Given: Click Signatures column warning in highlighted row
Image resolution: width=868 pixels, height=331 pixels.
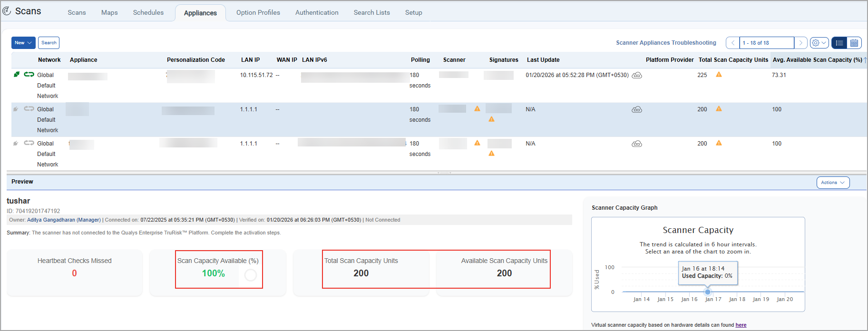Looking at the screenshot, I should [x=491, y=119].
